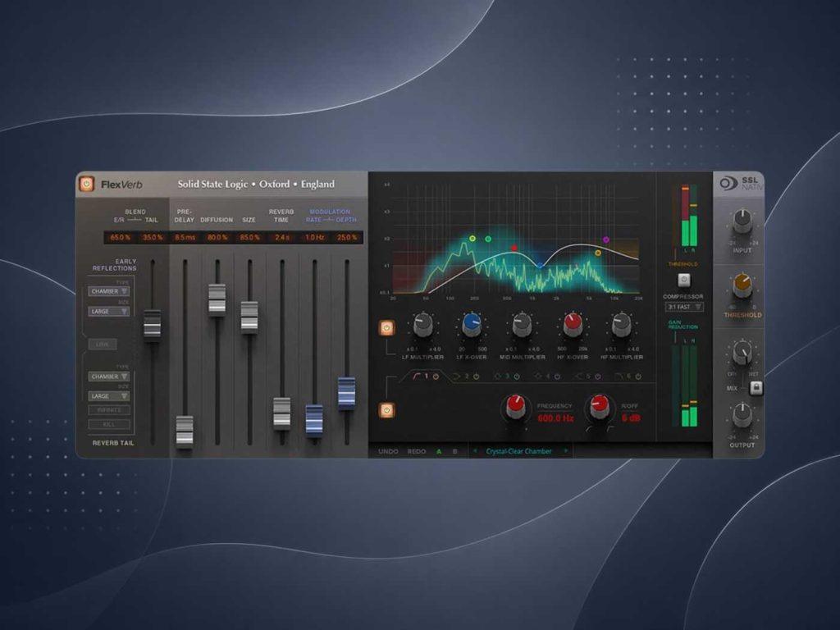The height and width of the screenshot is (630, 840).
Task: Open the Early Reflections size Large dropdown
Action: 109,311
